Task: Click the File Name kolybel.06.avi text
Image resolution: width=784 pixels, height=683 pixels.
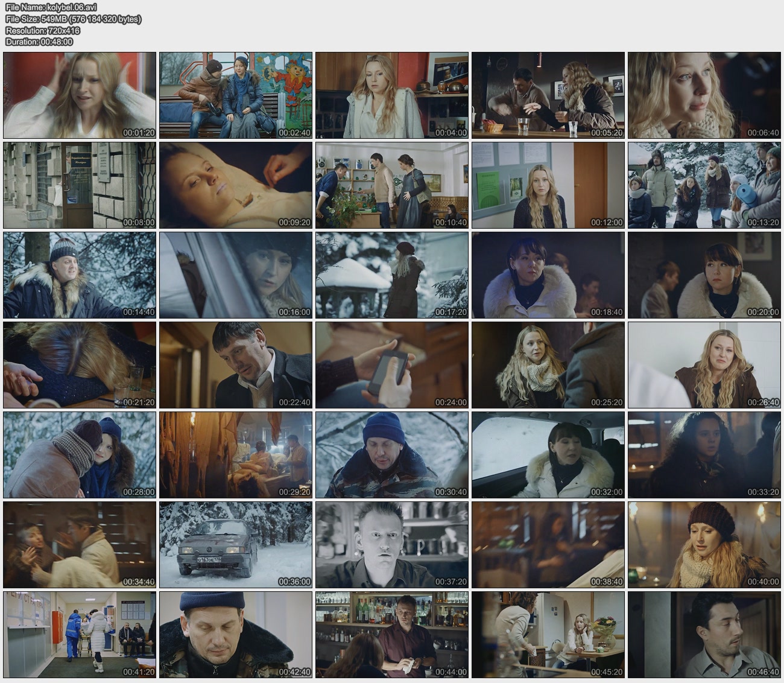Action: pyautogui.click(x=51, y=7)
